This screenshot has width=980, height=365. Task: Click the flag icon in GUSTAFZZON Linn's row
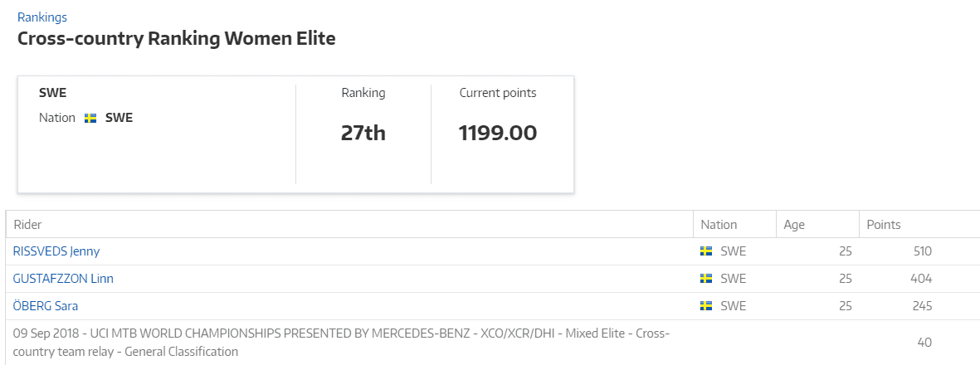coord(707,279)
